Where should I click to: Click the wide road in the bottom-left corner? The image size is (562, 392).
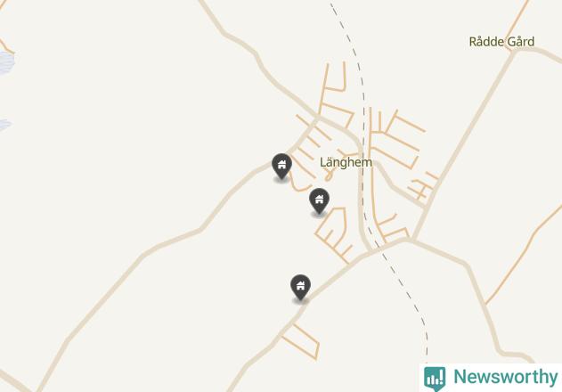(x=14, y=382)
